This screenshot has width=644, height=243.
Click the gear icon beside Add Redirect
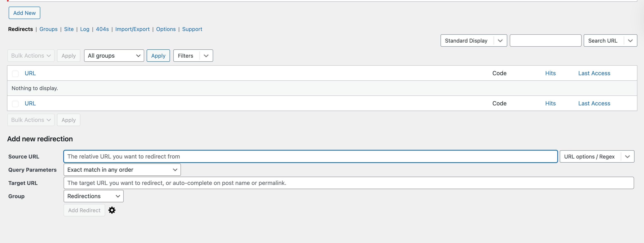(x=112, y=210)
